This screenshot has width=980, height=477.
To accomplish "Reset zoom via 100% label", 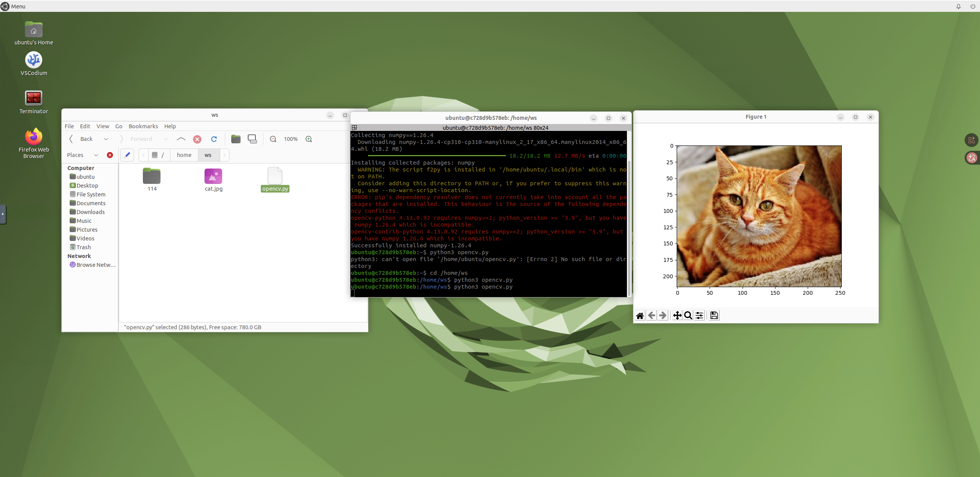I will 291,139.
